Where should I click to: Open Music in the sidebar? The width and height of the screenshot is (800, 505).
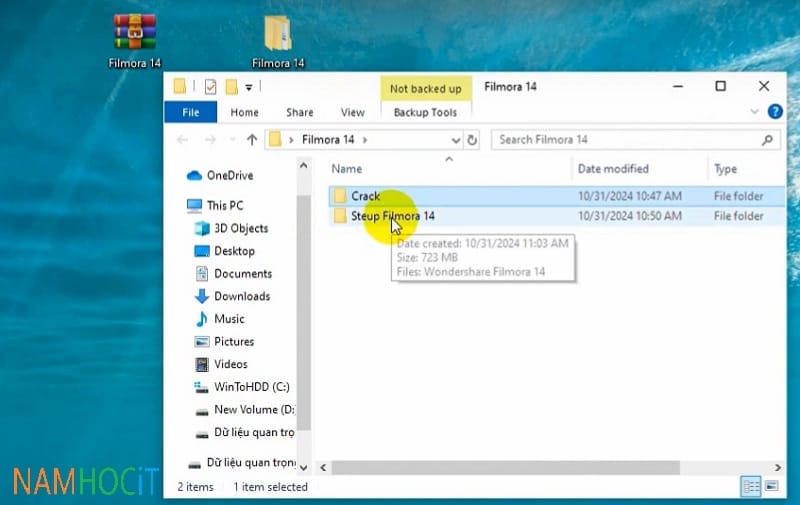click(220, 319)
